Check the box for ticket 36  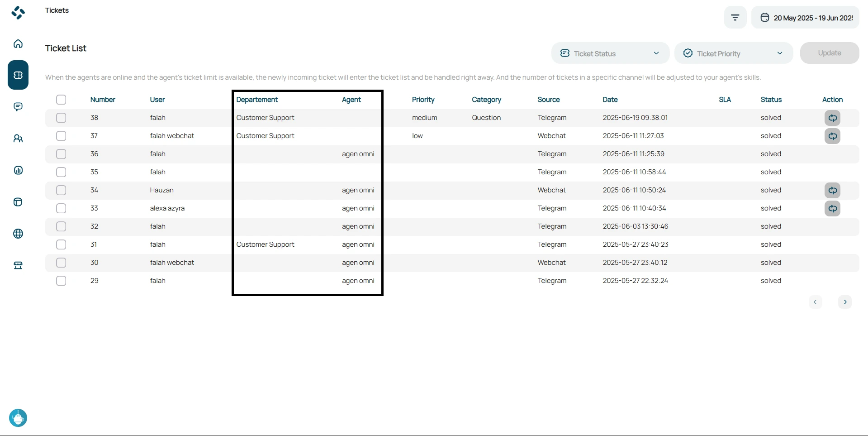[x=61, y=154]
